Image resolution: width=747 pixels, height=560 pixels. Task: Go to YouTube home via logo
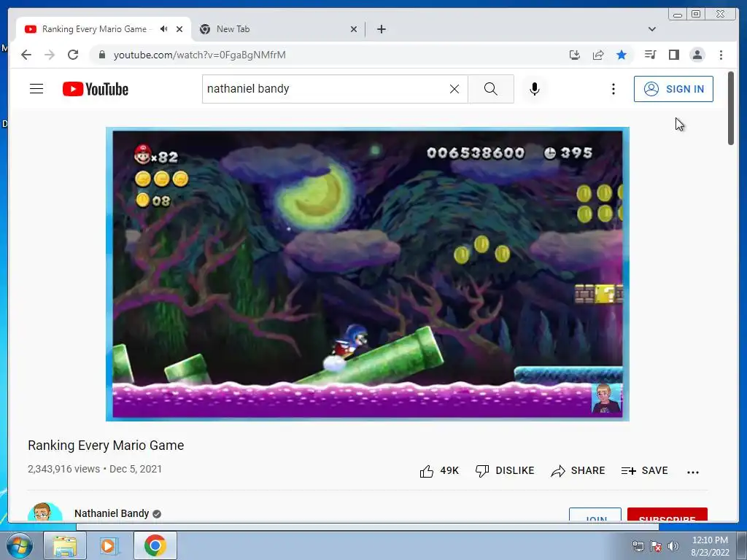tap(96, 89)
